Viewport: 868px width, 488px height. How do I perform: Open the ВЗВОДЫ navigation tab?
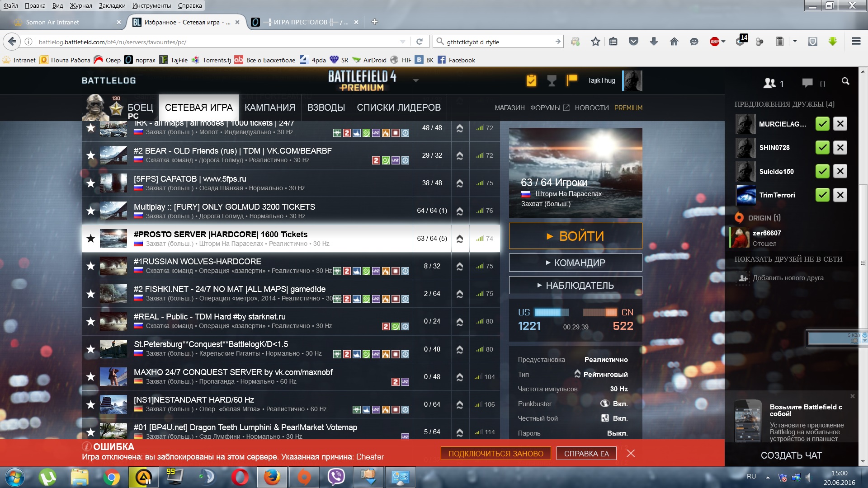point(326,108)
